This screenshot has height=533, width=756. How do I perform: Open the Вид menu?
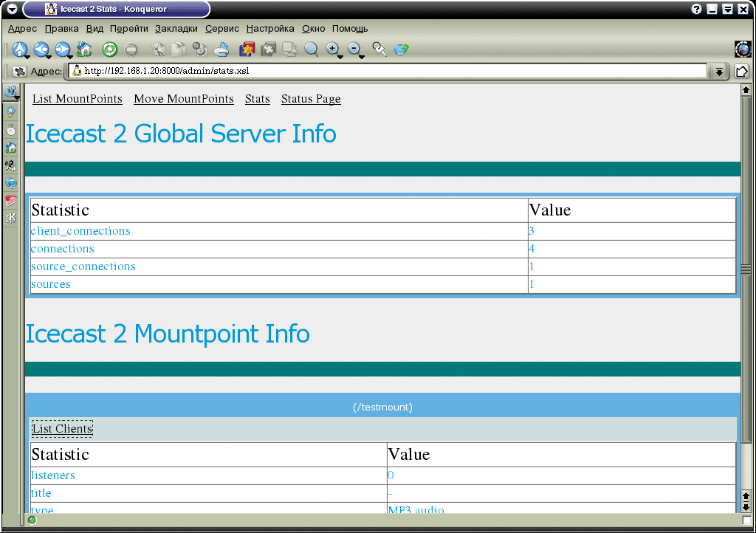click(x=95, y=29)
